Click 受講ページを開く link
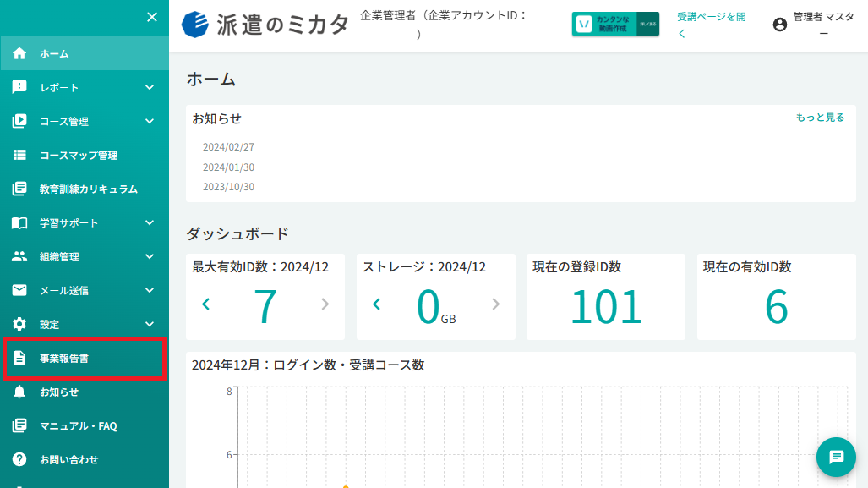 coord(712,25)
